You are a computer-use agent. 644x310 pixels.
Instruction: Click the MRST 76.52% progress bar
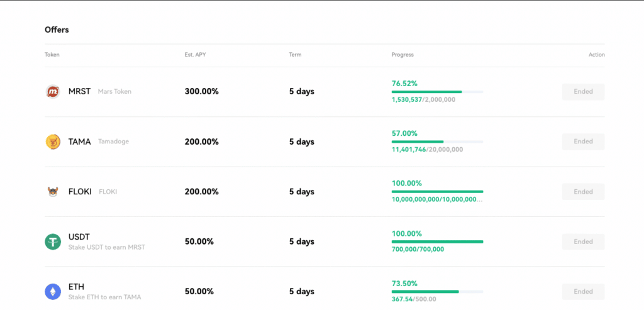tap(437, 92)
